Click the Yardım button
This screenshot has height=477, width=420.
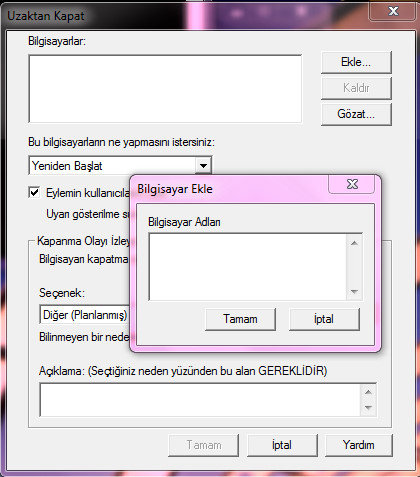[x=359, y=445]
